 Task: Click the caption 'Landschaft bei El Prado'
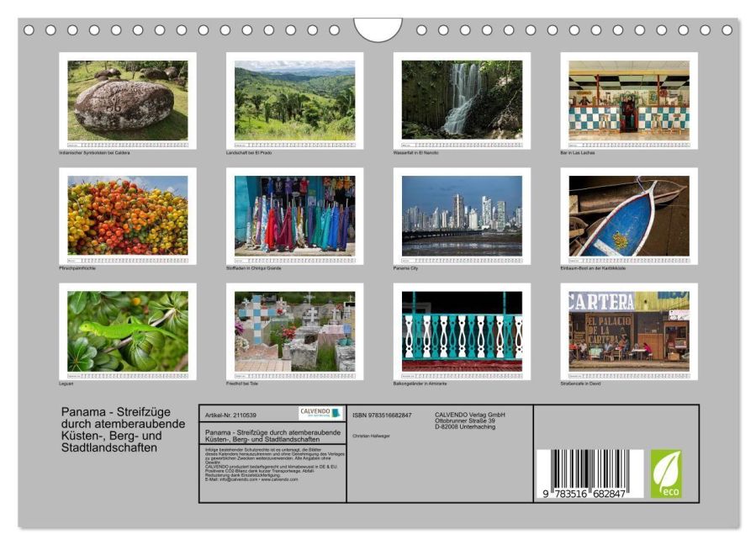coord(249,153)
